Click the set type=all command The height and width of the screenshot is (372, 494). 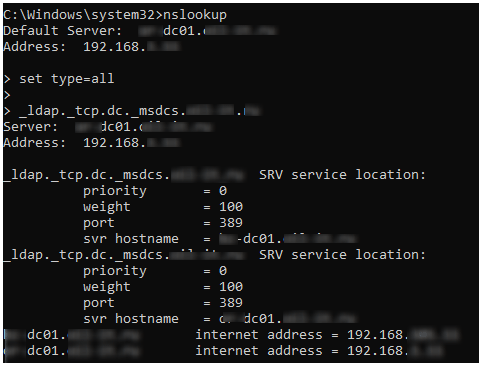(67, 79)
